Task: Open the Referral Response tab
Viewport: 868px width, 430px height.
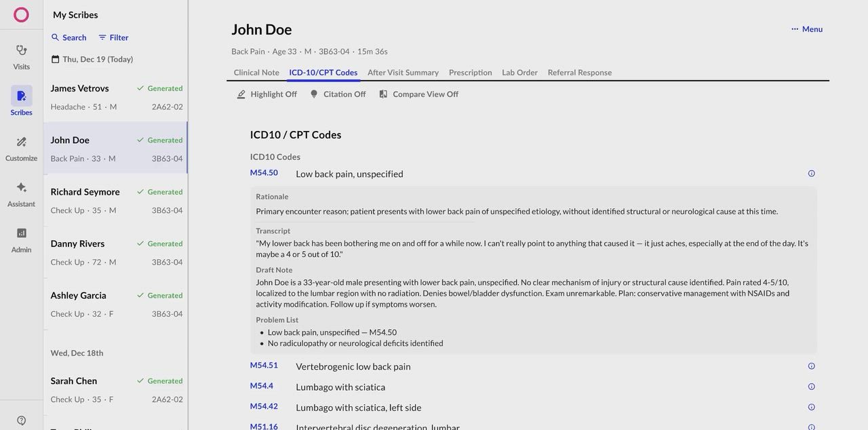Action: coord(580,73)
